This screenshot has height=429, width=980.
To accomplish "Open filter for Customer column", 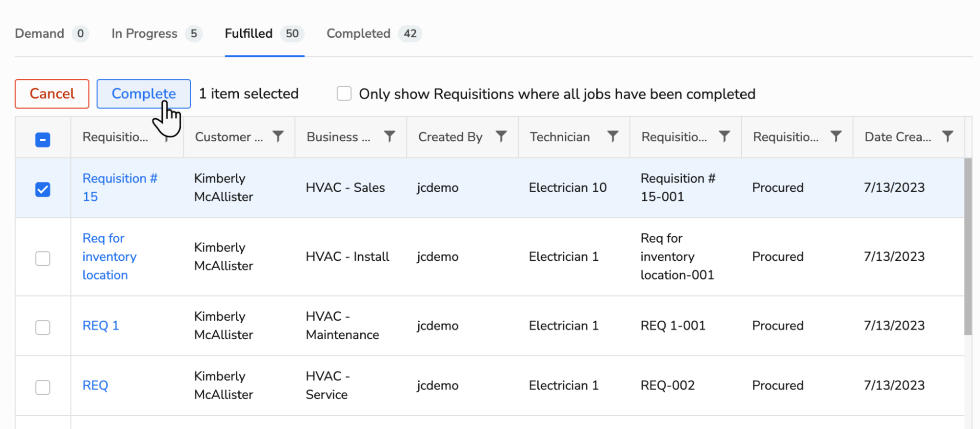I will click(278, 137).
